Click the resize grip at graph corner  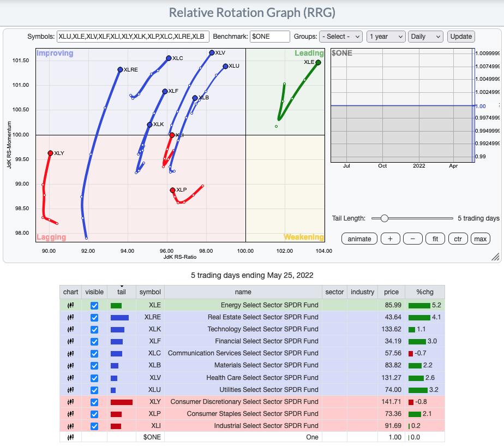coord(495,257)
